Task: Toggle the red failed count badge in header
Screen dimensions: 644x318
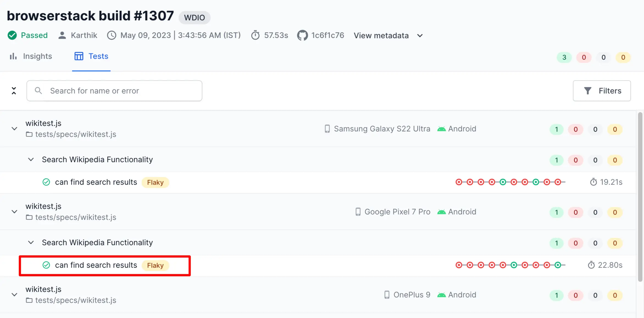Action: click(x=584, y=57)
